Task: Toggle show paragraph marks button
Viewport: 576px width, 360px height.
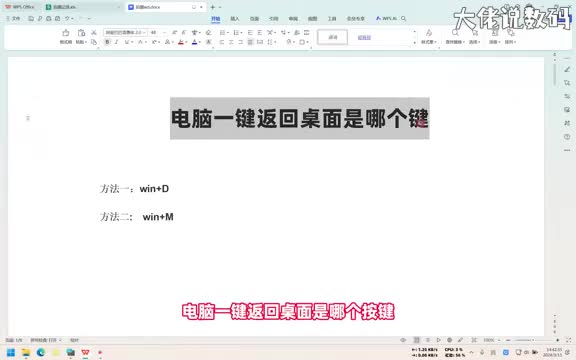Action: [x=284, y=32]
